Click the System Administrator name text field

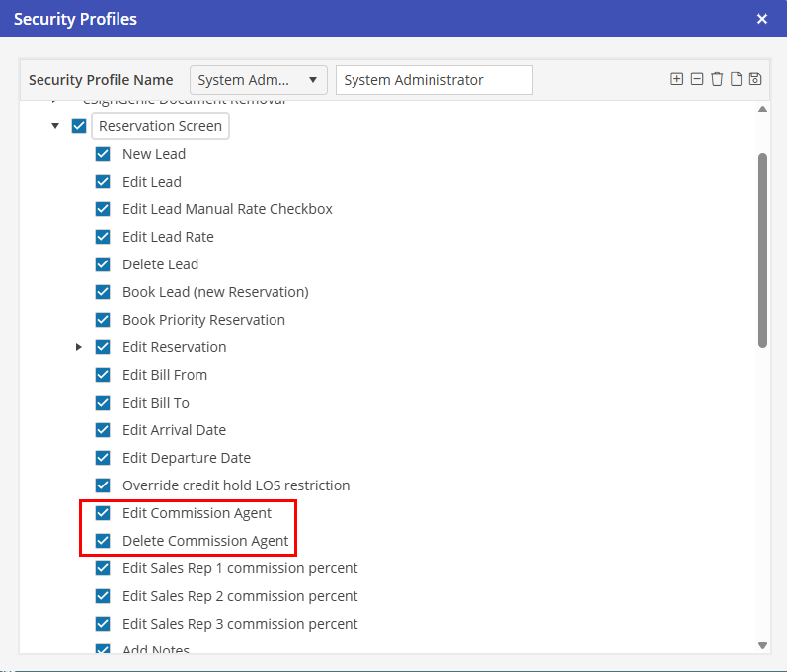[x=433, y=80]
